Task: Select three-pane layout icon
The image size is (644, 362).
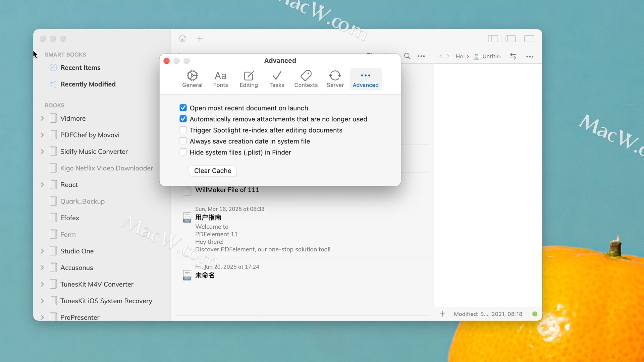Action: pos(493,39)
